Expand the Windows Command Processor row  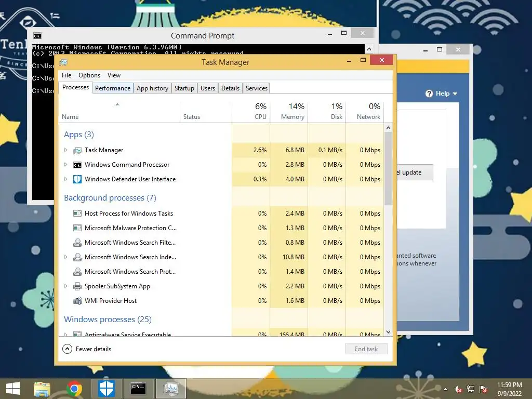(66, 165)
